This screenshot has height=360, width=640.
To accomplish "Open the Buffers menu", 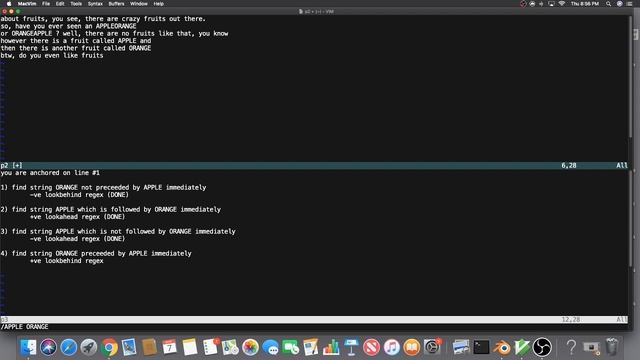I will click(116, 4).
